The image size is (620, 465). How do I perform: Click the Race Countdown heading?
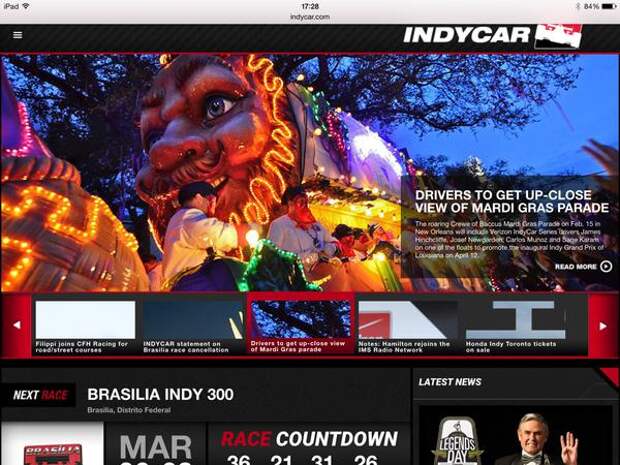(x=309, y=439)
